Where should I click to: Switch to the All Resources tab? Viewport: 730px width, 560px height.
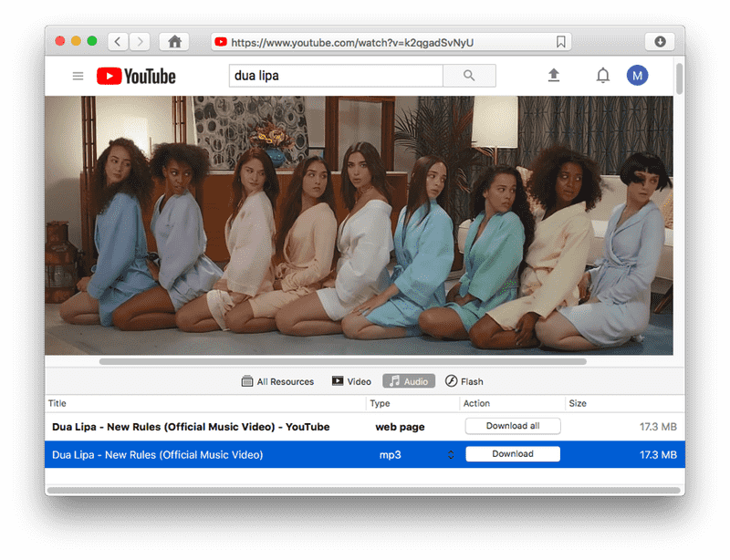[278, 381]
